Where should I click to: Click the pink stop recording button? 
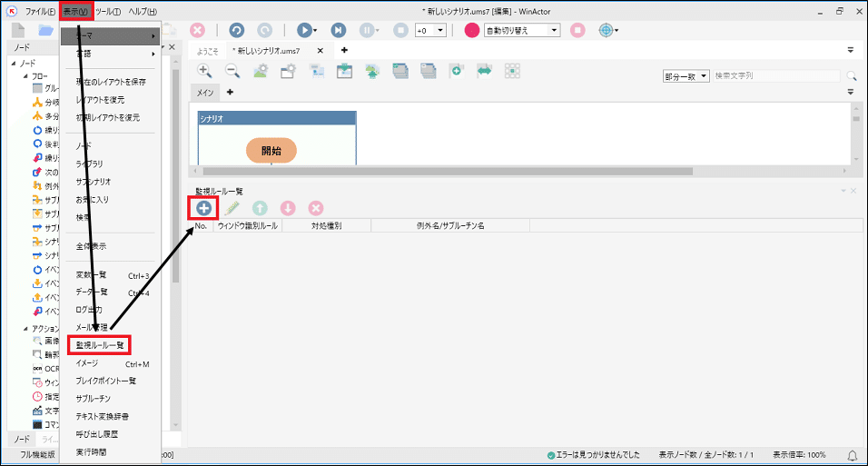(x=577, y=31)
